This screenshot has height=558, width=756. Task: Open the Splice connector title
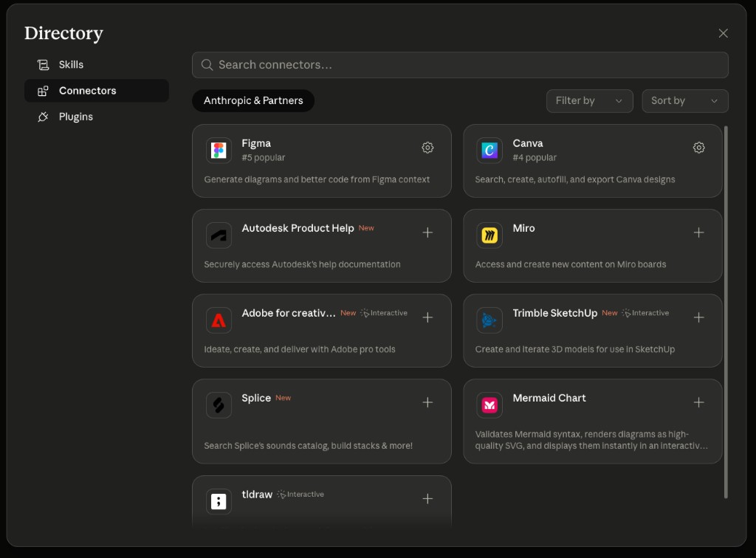tap(256, 398)
